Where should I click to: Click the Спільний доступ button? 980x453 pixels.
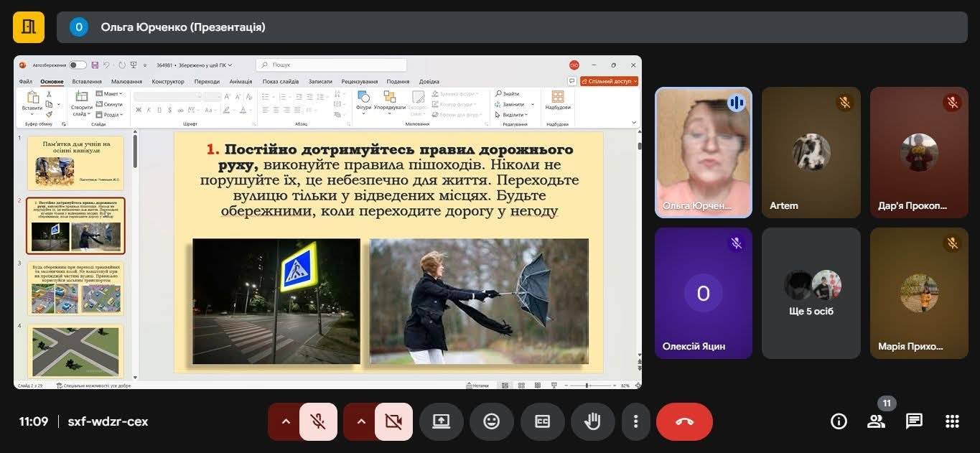coord(609,82)
